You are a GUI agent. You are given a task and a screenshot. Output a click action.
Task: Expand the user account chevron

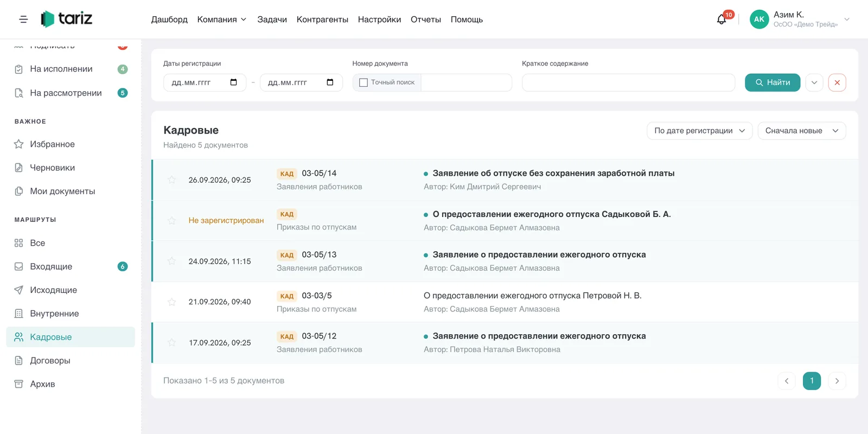847,20
